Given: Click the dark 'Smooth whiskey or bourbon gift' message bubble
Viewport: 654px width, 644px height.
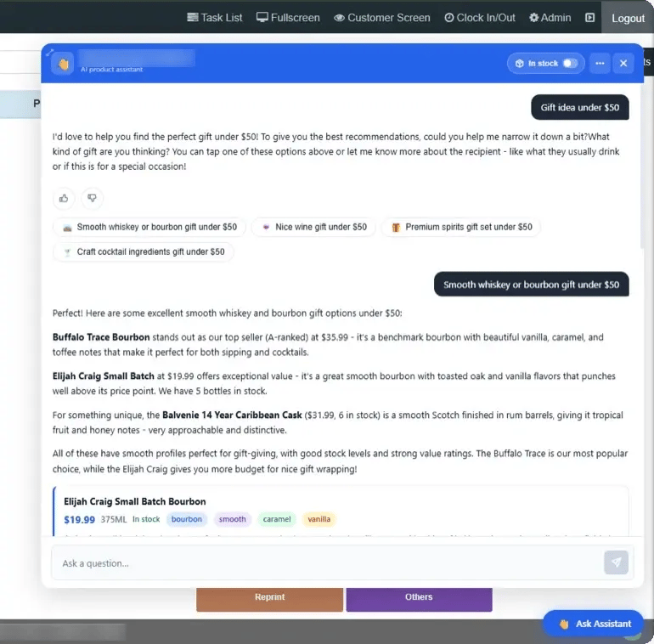Looking at the screenshot, I should click(x=532, y=285).
